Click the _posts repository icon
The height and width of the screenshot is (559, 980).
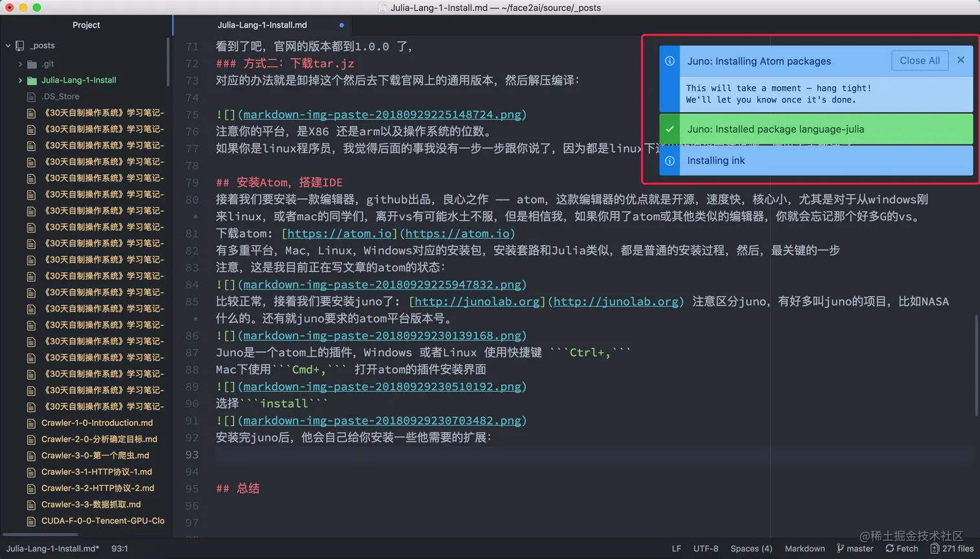point(20,45)
